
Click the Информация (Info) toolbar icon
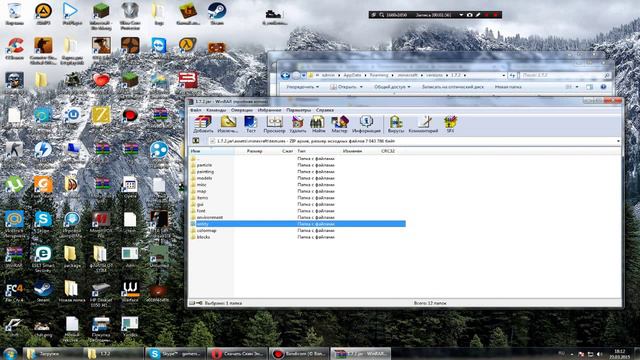point(366,124)
